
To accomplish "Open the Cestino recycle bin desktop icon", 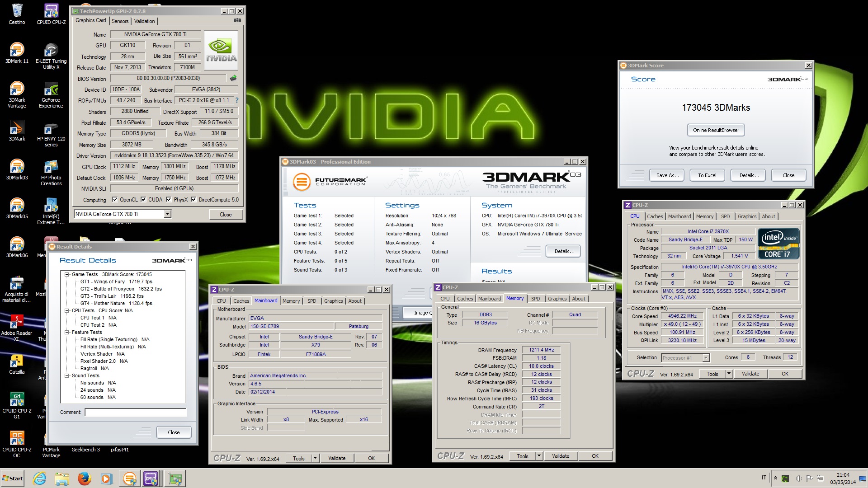I will 17,14.
